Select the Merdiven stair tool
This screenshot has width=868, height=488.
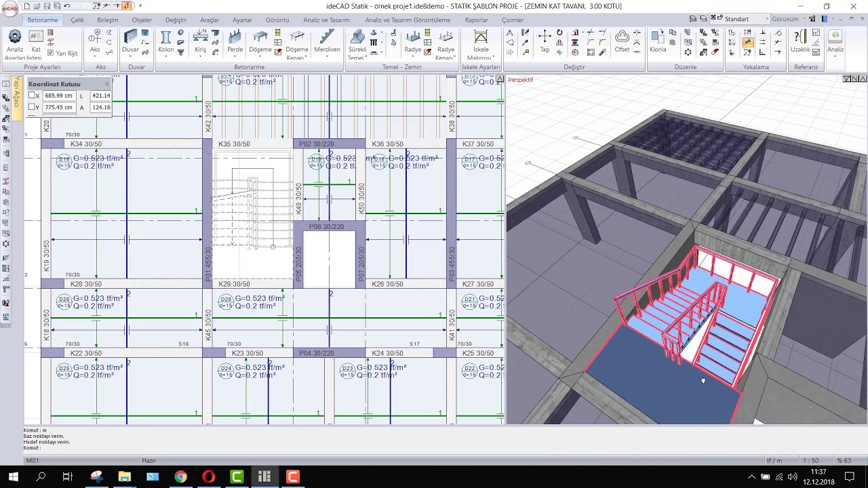point(327,41)
